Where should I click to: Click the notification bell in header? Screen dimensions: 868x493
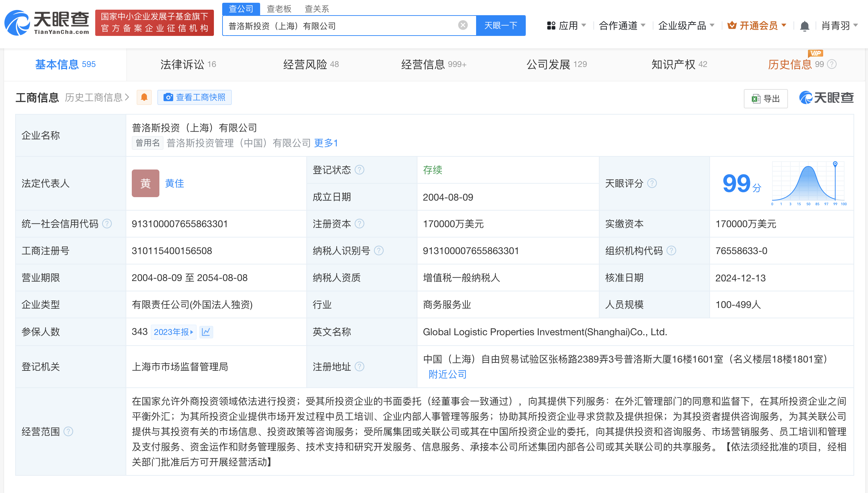[x=805, y=26]
